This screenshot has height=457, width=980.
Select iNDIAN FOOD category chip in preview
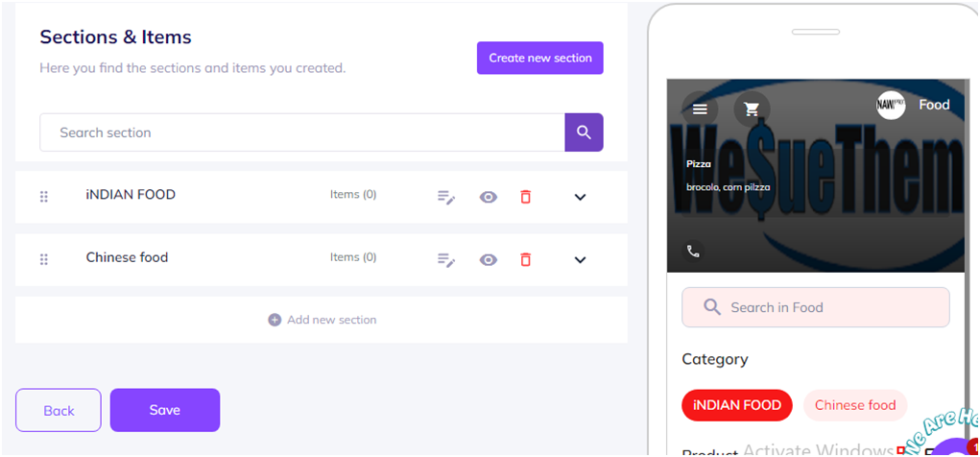[737, 405]
